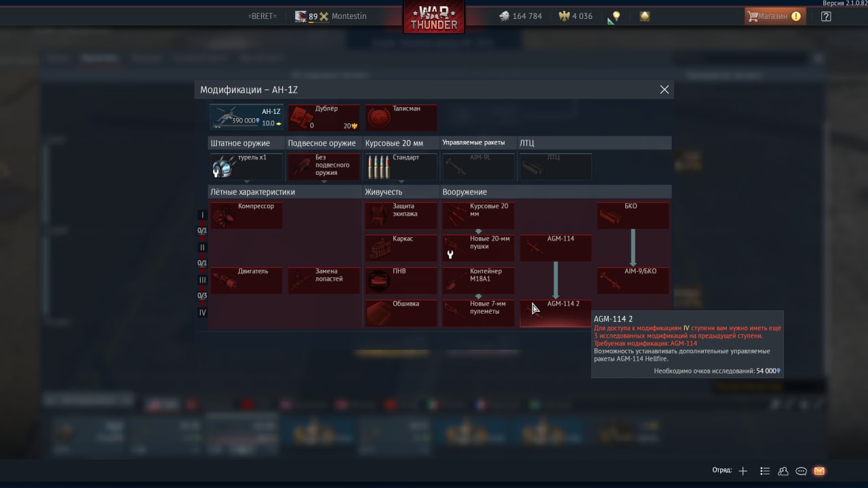The image size is (868, 488).
Task: Select the AGM-114 modification
Action: point(555,248)
